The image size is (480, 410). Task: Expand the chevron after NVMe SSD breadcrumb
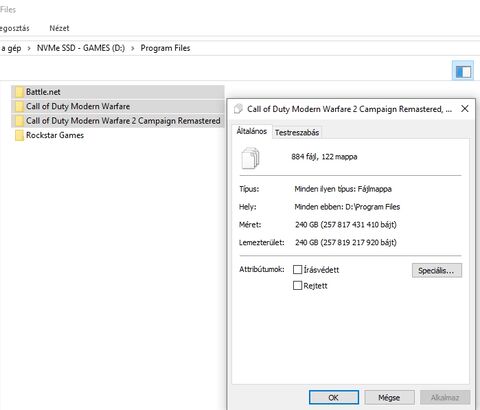[133, 48]
